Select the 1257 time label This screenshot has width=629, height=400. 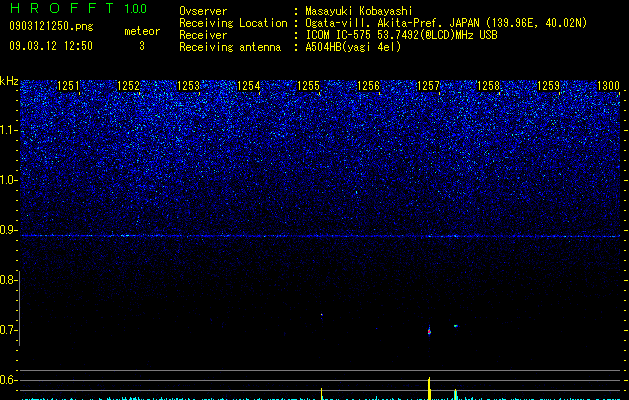pos(428,86)
